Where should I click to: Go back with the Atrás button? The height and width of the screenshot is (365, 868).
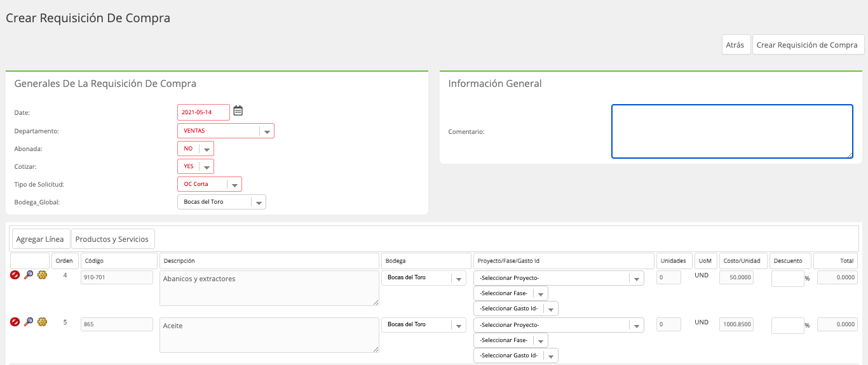[x=736, y=45]
